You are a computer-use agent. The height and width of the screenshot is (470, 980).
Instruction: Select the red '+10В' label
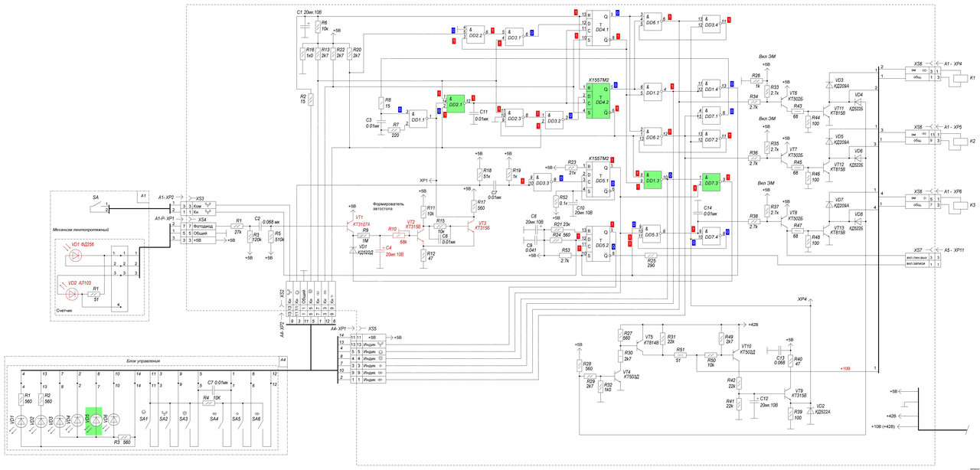coord(846,368)
